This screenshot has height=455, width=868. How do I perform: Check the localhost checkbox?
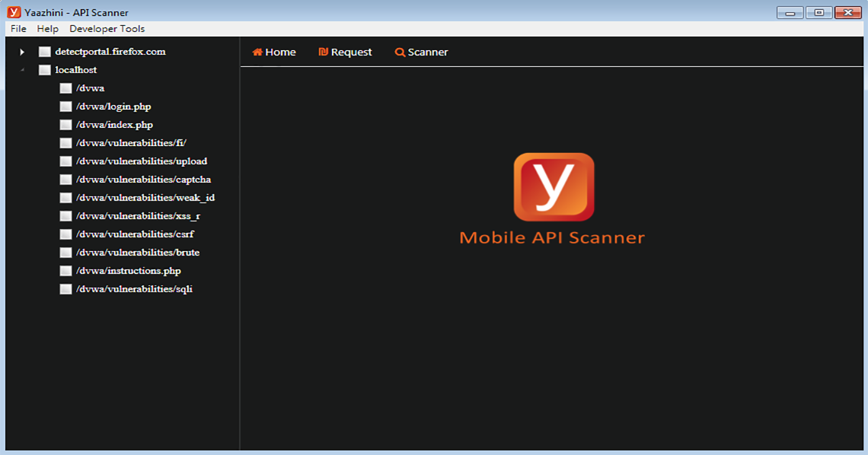click(45, 70)
